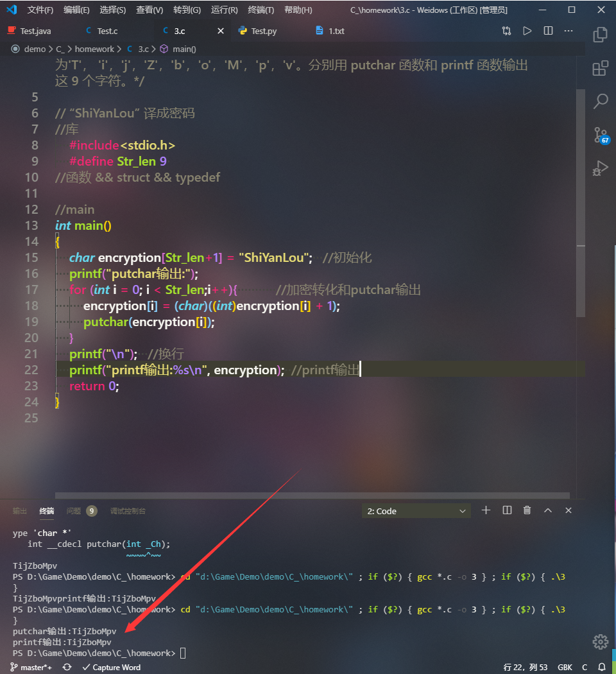616x674 pixels.
Task: Delete the terminal with trash icon
Action: (x=527, y=510)
